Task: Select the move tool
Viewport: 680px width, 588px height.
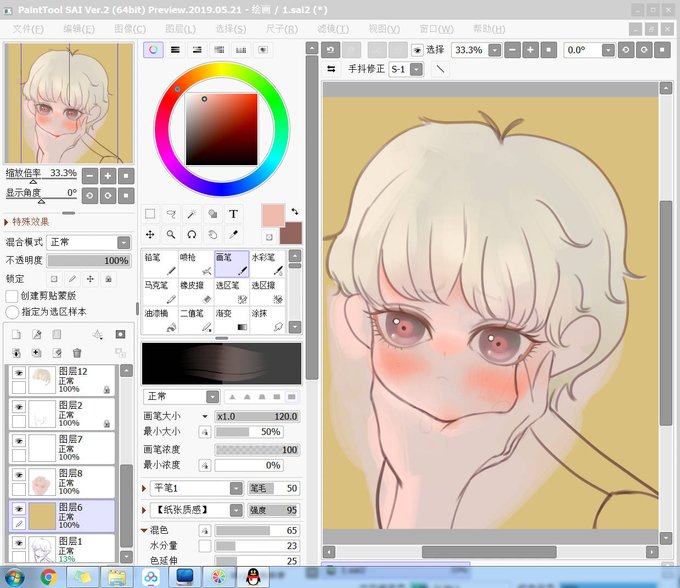Action: [150, 235]
